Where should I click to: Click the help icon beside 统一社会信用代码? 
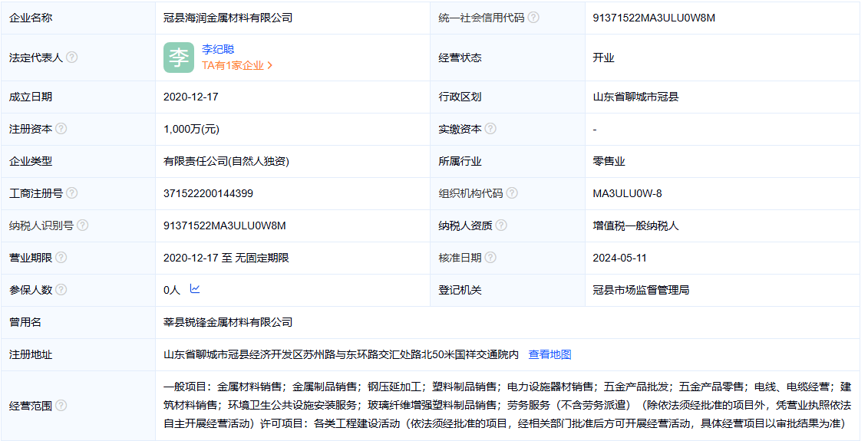pyautogui.click(x=533, y=18)
